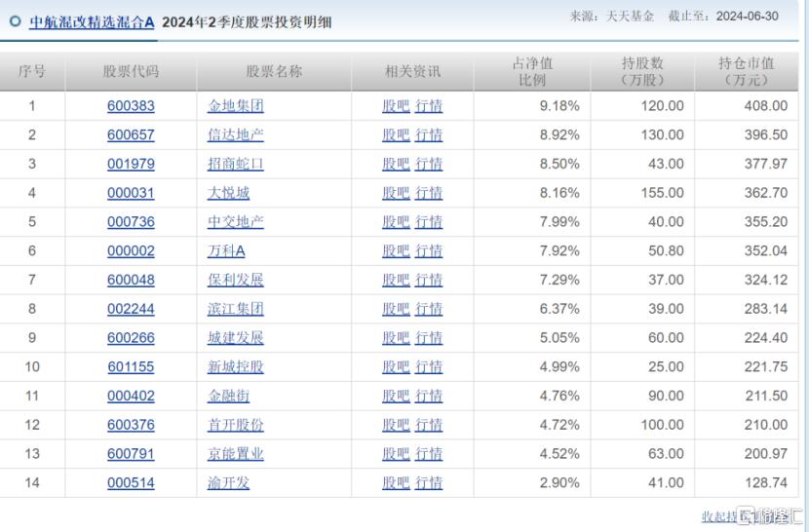View 行情 quotes for 信达地产
Viewport: 809px width, 532px height.
(429, 134)
